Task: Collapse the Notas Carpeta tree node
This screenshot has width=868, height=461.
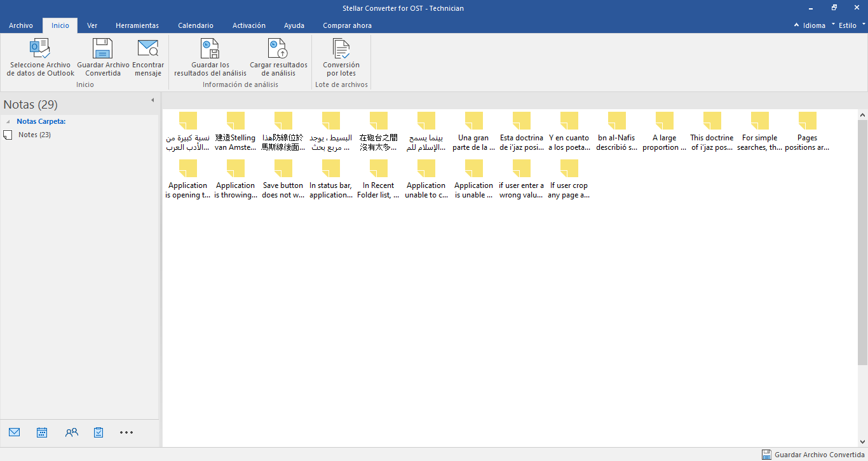Action: click(x=8, y=122)
